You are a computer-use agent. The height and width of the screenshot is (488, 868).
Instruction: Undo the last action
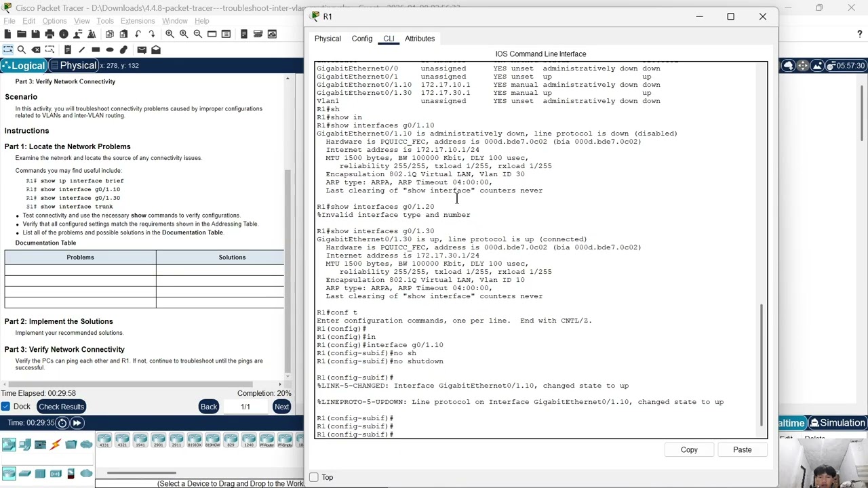point(138,34)
